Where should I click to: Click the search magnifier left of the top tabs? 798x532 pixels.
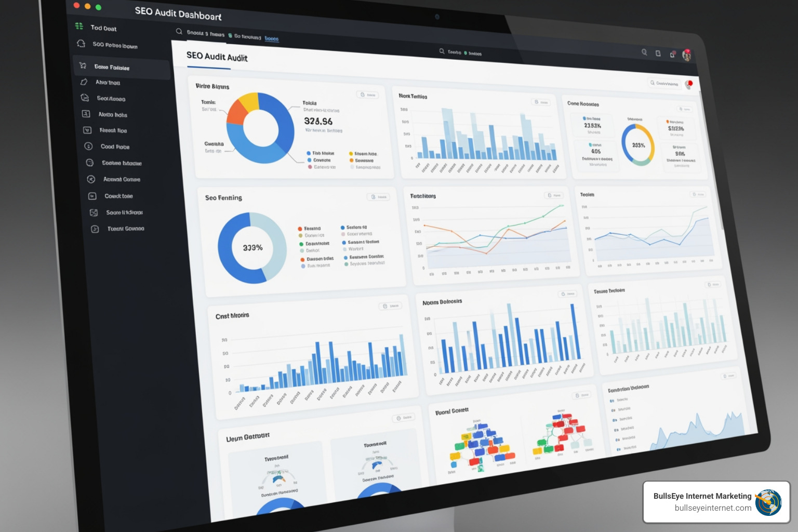(x=179, y=32)
